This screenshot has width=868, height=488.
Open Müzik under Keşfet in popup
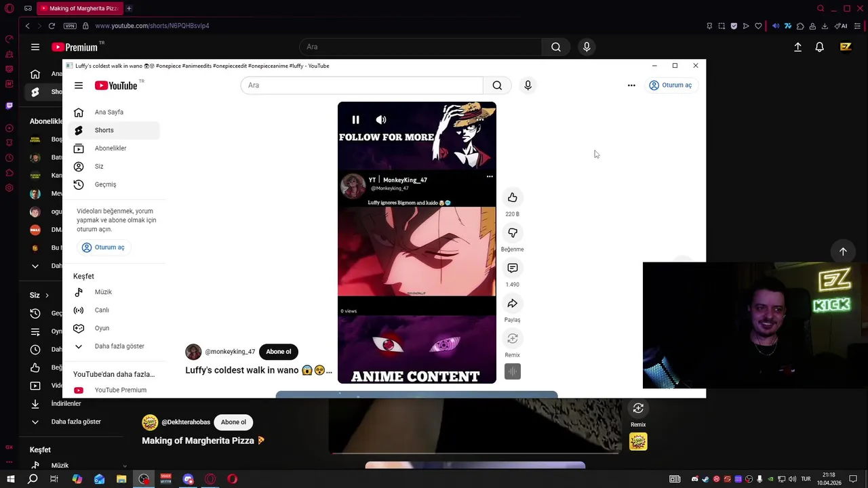(x=113, y=292)
